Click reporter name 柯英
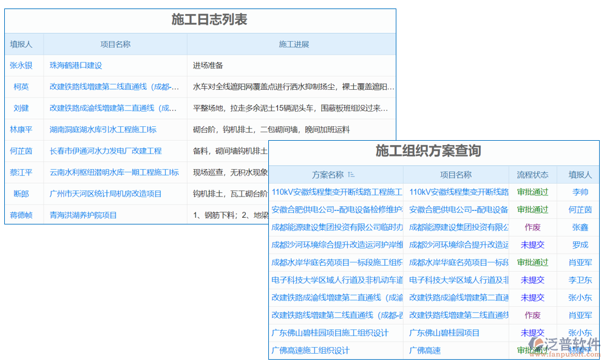 tap(21, 87)
